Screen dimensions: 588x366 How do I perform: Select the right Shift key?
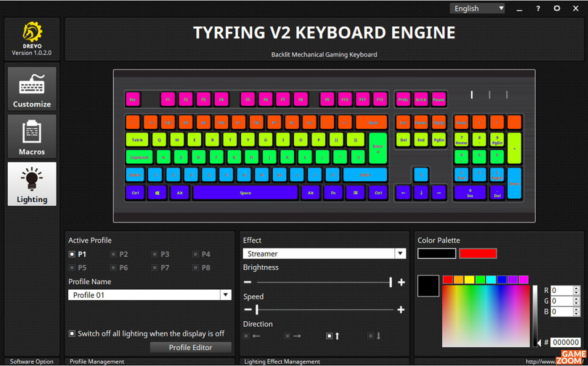365,175
